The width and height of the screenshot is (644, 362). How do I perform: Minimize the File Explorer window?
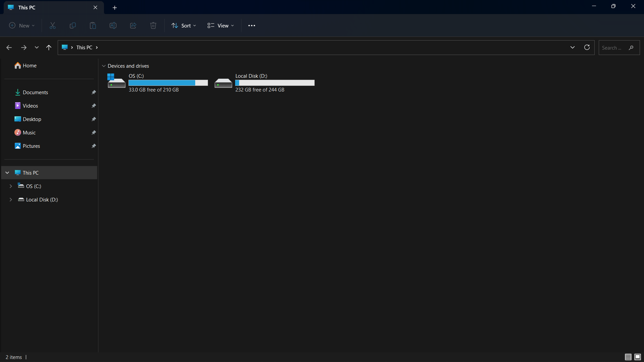(x=594, y=6)
